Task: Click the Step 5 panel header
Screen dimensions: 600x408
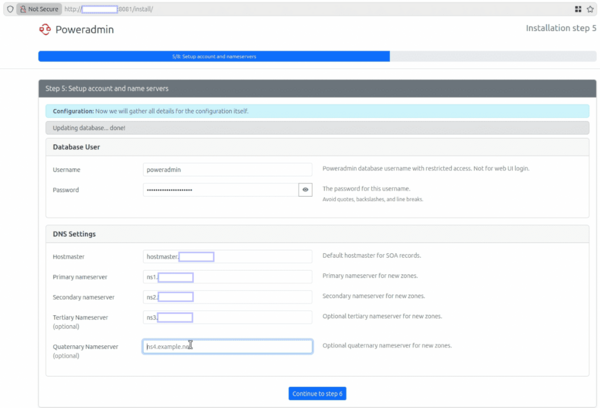Action: 316,89
